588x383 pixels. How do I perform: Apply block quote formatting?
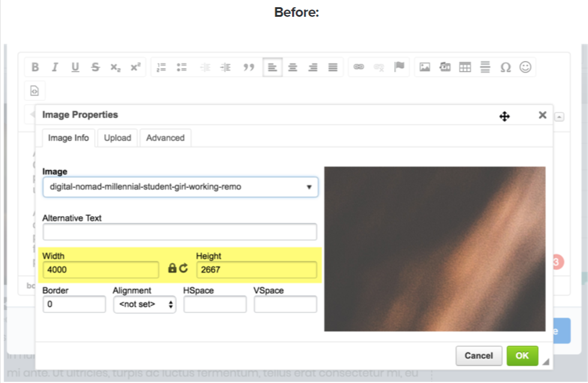[x=249, y=67]
